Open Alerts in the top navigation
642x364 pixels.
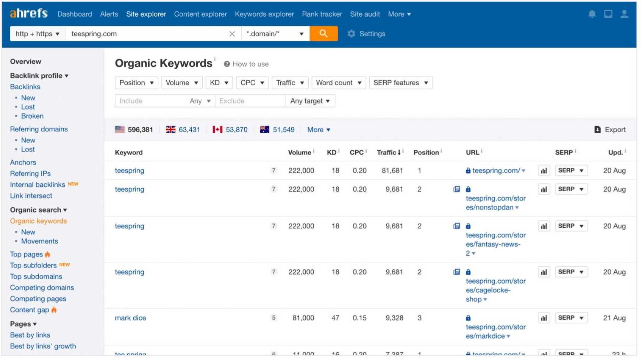pos(109,14)
